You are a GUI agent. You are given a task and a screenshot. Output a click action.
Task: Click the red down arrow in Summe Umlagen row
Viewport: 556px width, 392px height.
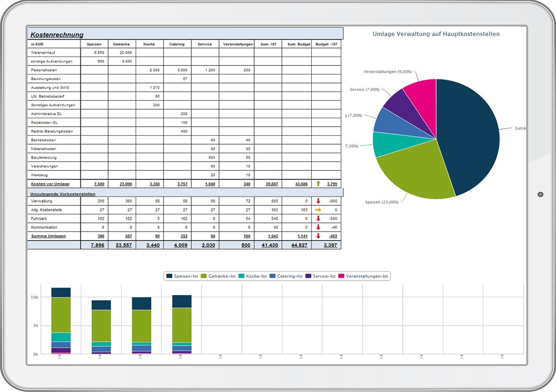click(x=318, y=236)
